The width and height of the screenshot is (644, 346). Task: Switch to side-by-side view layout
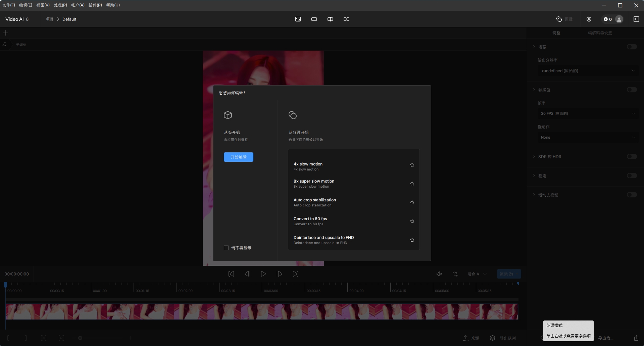[x=346, y=19]
